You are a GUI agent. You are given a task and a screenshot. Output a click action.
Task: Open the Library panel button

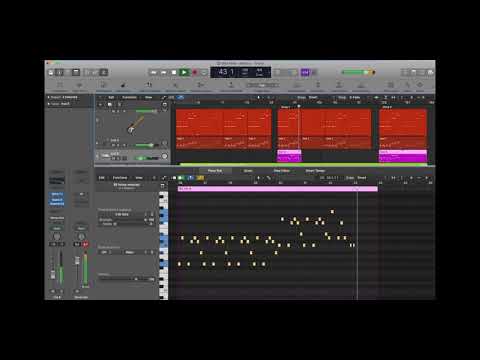51,72
